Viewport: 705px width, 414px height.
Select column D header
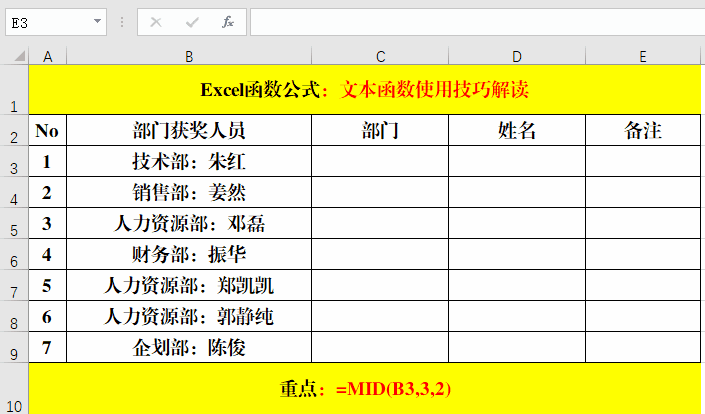pos(517,57)
